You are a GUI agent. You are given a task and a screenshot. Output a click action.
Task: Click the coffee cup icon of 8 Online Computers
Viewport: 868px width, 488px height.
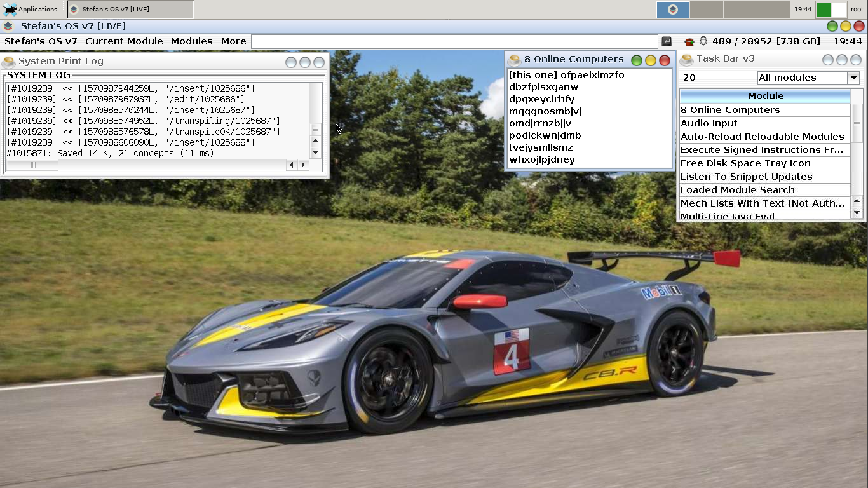tap(515, 60)
